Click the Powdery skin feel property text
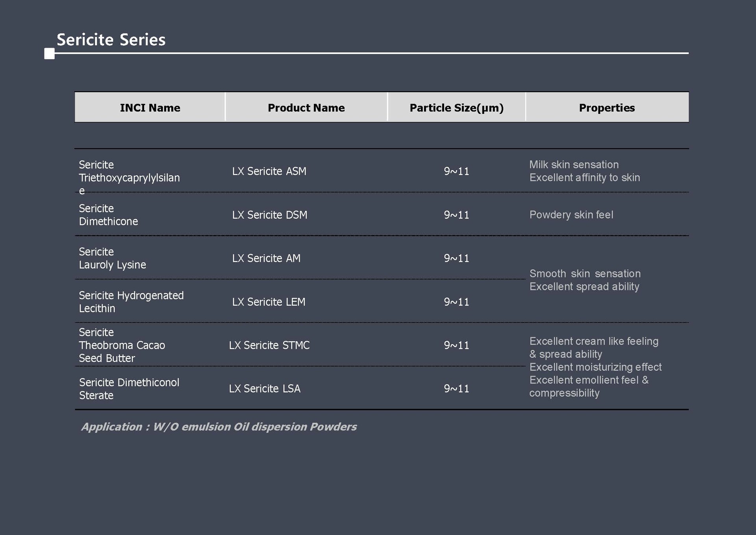Viewport: 756px width, 535px height. coord(571,215)
